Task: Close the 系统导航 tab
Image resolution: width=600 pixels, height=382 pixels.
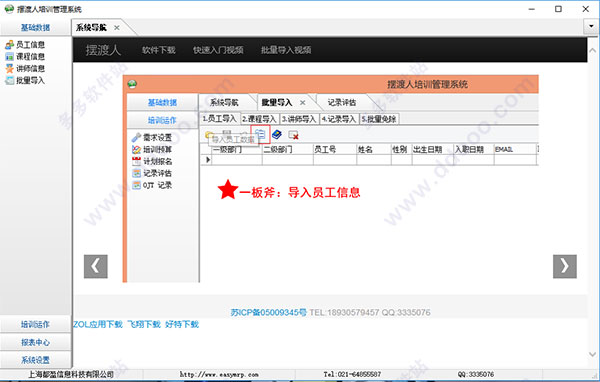Action: point(117,28)
